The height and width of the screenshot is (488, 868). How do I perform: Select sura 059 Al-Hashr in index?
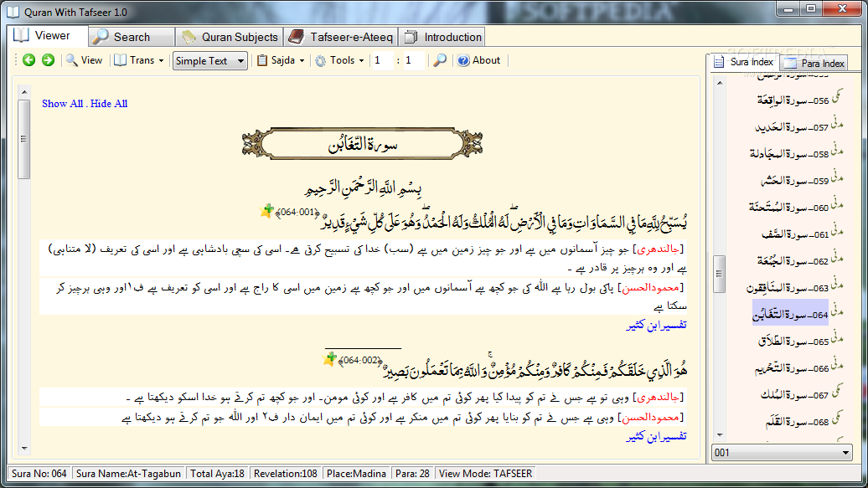[x=795, y=181]
